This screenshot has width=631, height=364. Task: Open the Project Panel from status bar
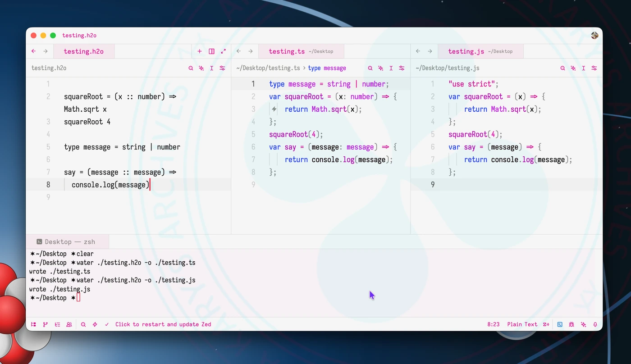click(x=34, y=324)
